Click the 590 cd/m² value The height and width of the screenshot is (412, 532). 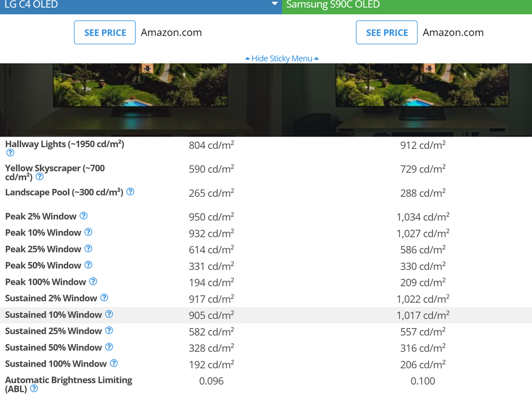[x=211, y=169]
